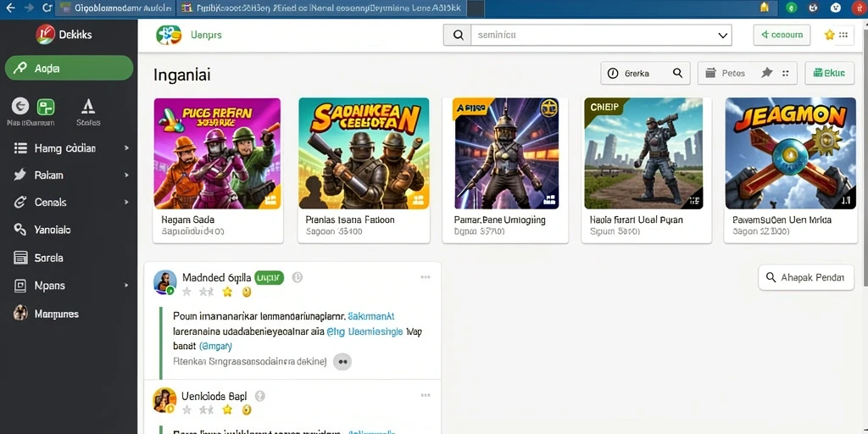This screenshot has width=868, height=434.
Task: Click the Pavamsuden Uen Mrlda title
Action: (782, 220)
